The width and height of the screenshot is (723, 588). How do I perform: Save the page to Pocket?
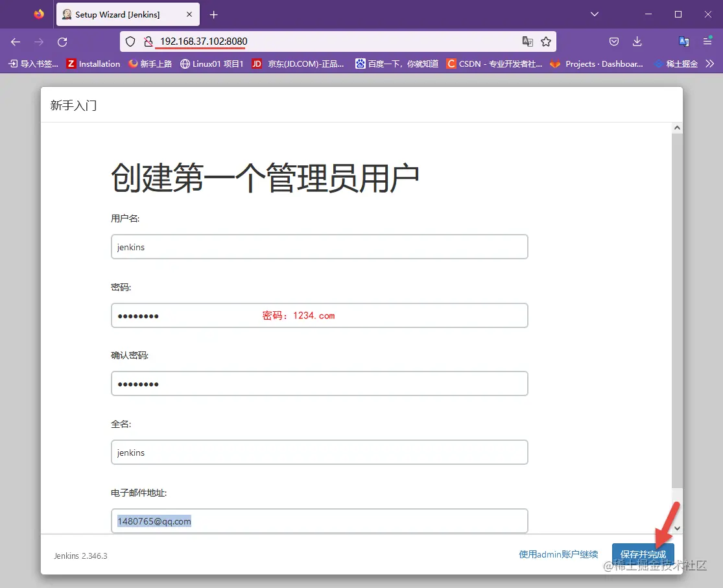(x=613, y=41)
